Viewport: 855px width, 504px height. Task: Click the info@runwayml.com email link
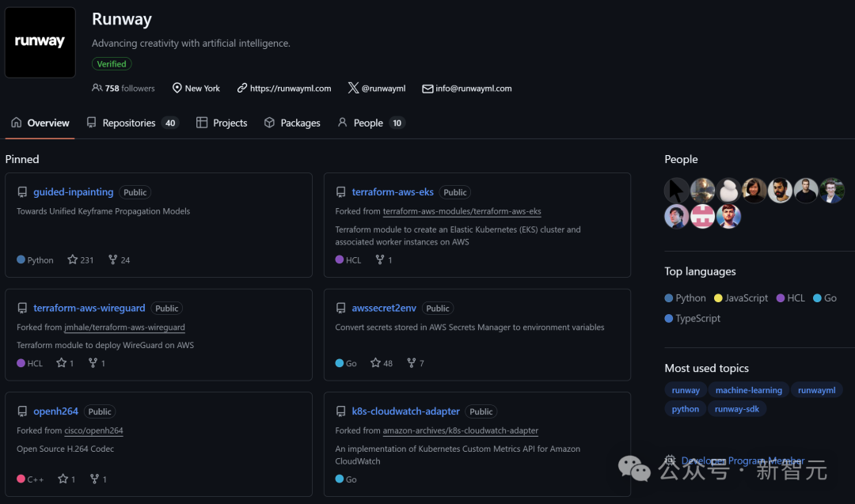473,89
